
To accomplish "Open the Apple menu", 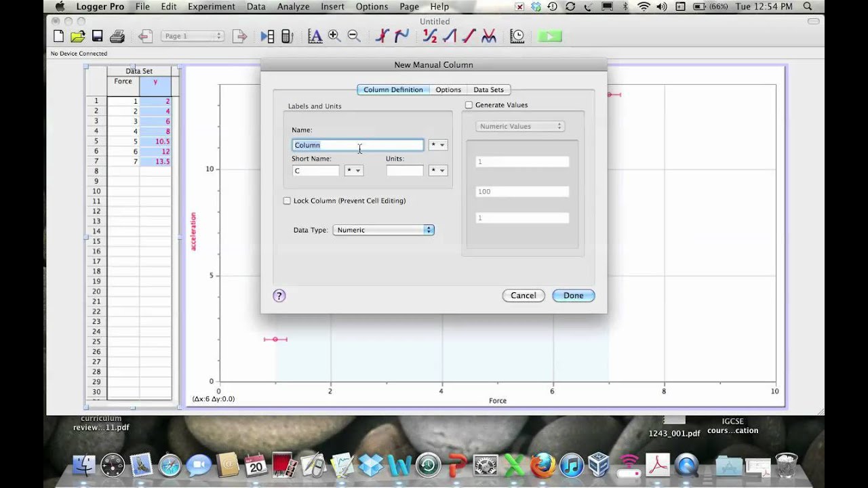I will (60, 7).
